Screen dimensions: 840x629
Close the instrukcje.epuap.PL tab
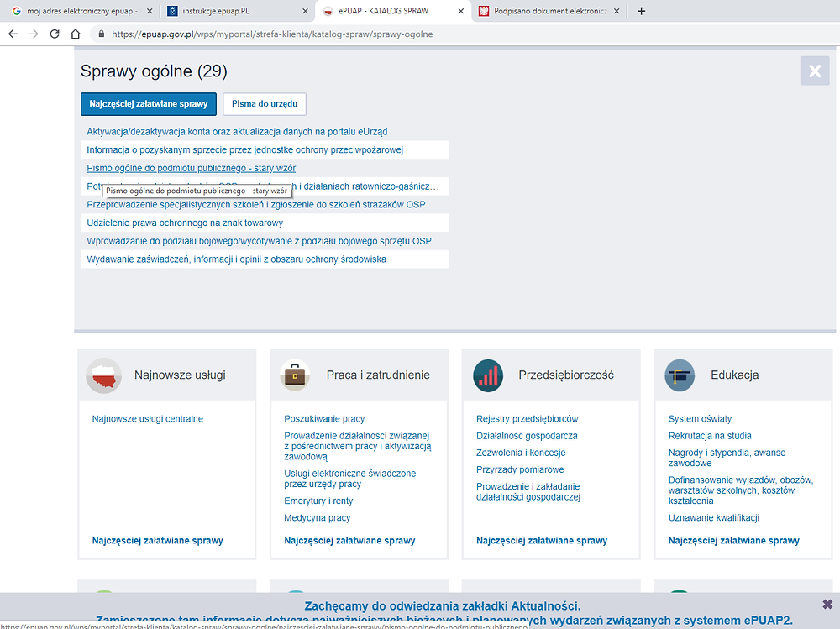pyautogui.click(x=305, y=11)
